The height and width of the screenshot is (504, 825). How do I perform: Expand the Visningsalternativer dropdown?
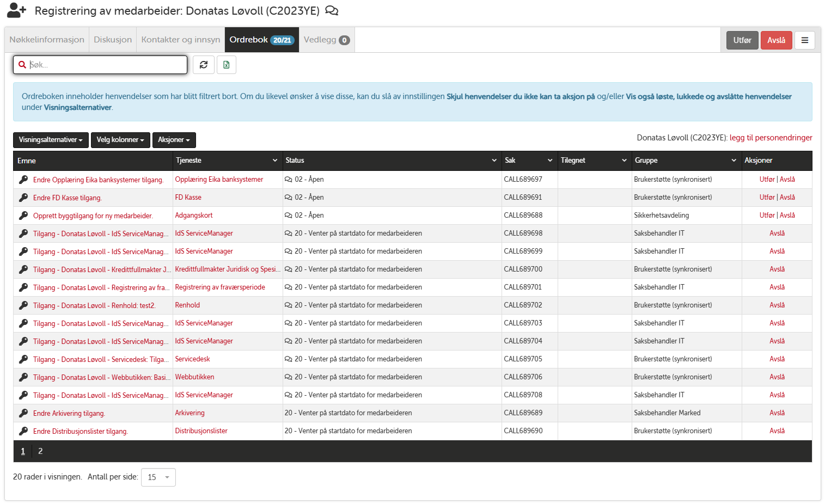click(51, 140)
